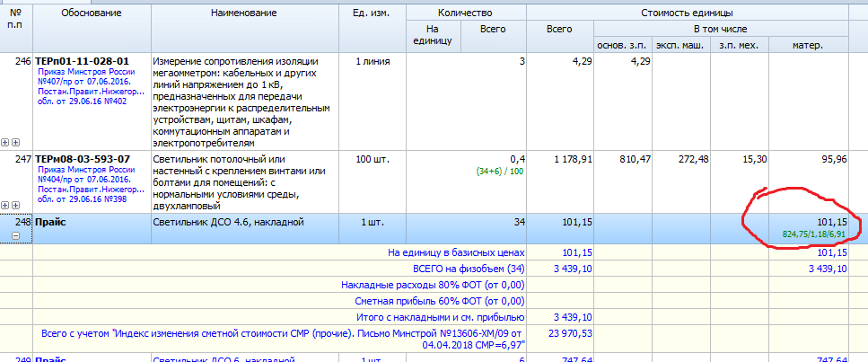This screenshot has width=868, height=362.
Task: Select the materials cell with formula 824,75/1,18/6,91
Action: point(808,228)
